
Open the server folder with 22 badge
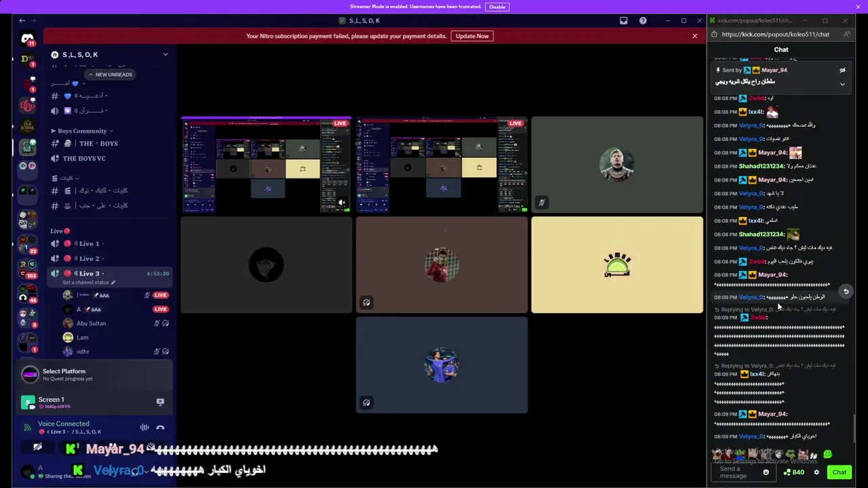(27, 244)
